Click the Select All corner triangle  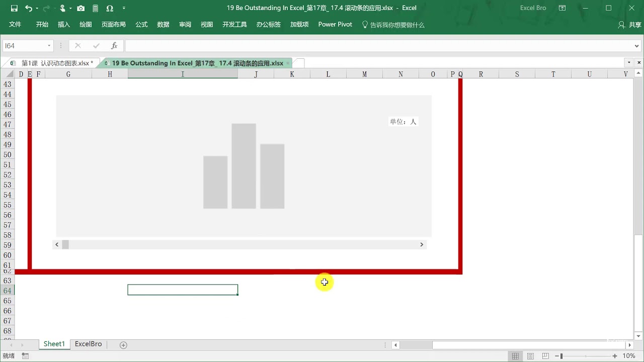click(x=9, y=74)
